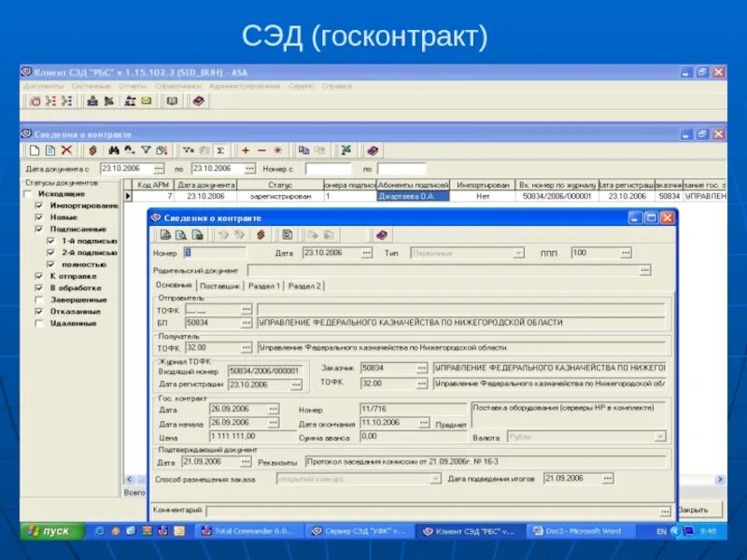Open date picker for Дата документа с field
Screen dimensions: 747x560
coord(158,169)
